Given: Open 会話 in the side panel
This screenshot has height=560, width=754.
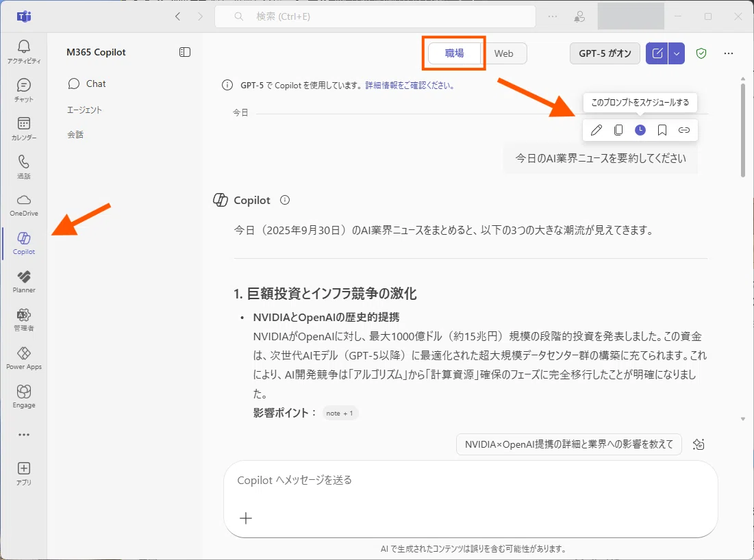Looking at the screenshot, I should [75, 135].
